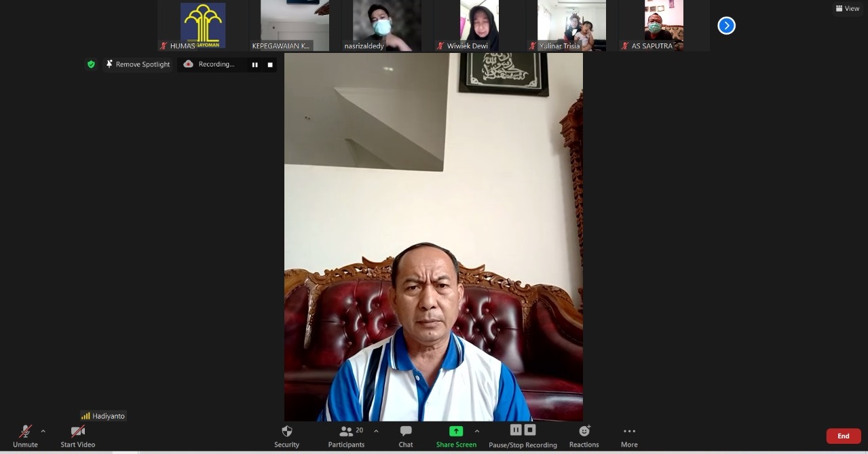
Task: Expand audio options arrow beside Unmute
Action: [x=43, y=431]
